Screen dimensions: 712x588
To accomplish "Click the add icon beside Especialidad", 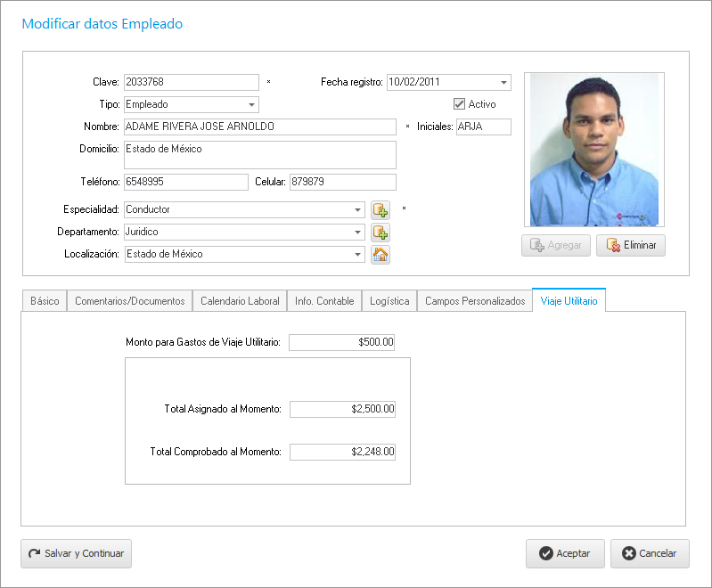I will coord(381,210).
